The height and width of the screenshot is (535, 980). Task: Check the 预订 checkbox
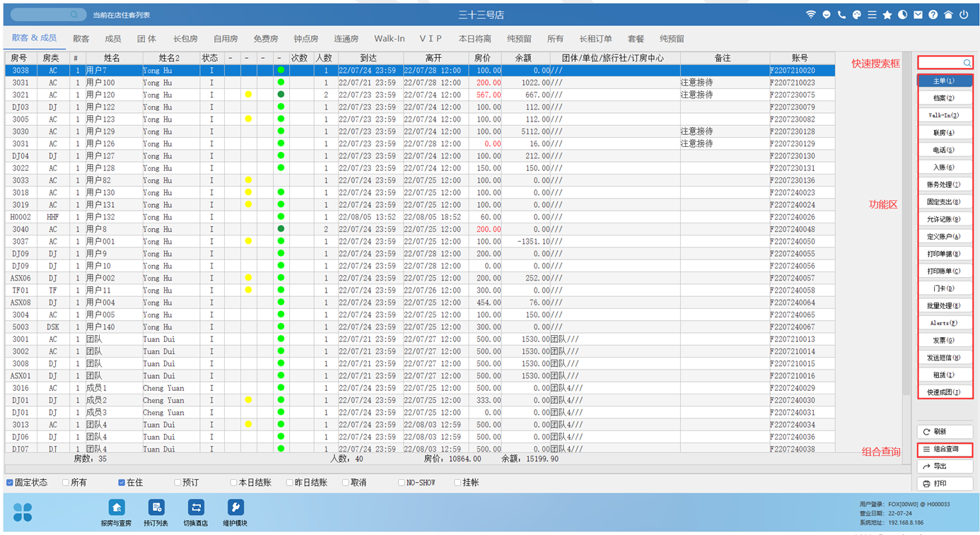point(177,483)
